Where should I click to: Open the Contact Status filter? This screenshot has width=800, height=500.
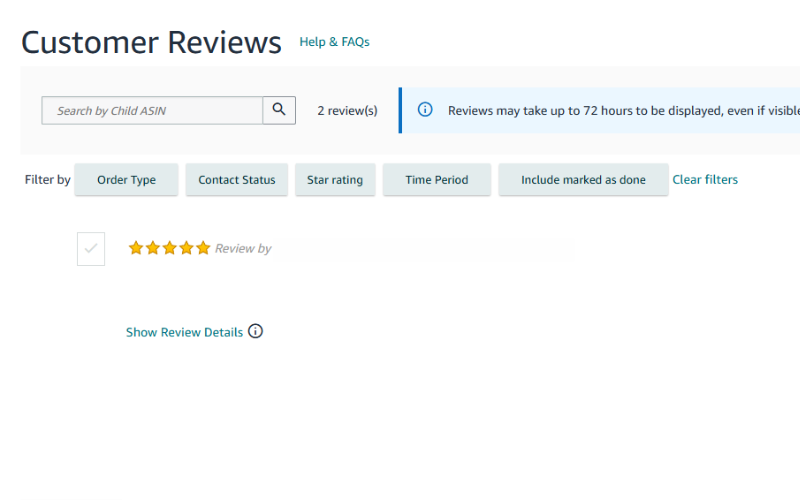pos(237,180)
